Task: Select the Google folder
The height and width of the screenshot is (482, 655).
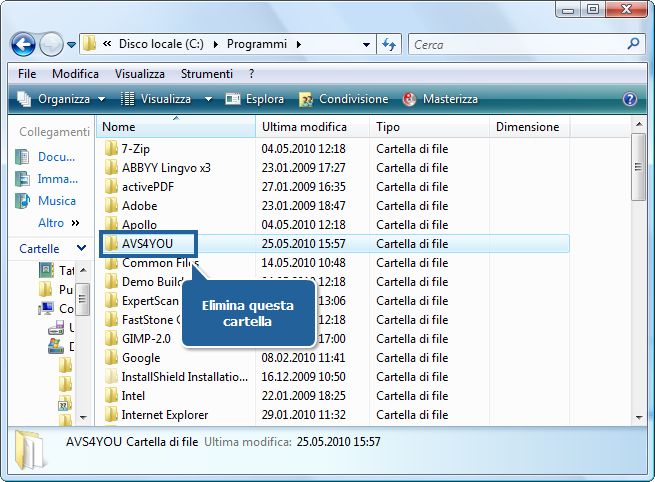Action: pos(132,358)
